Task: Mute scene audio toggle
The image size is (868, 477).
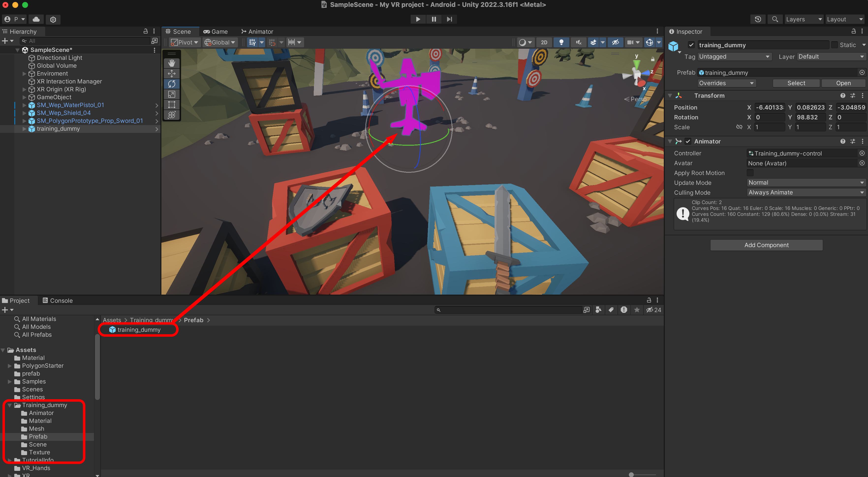Action: (579, 43)
